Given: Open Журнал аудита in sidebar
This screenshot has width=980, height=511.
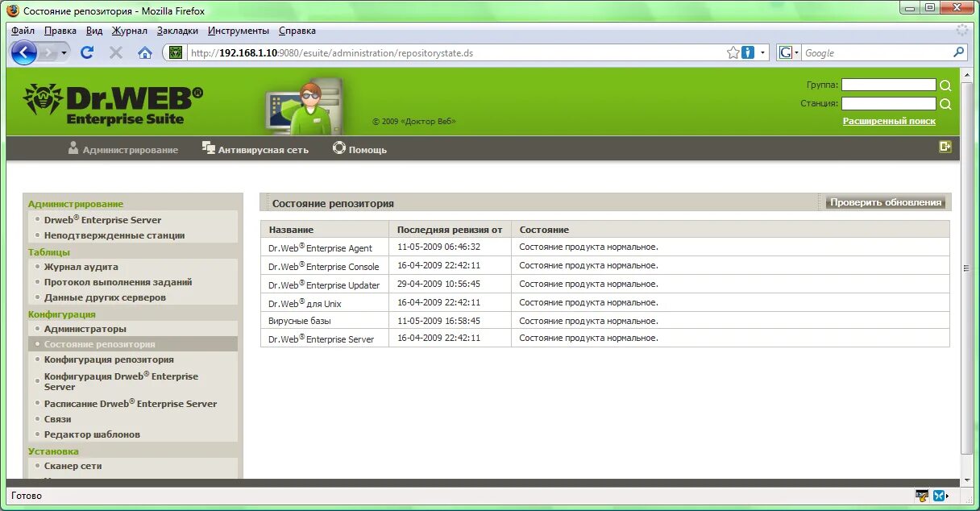Looking at the screenshot, I should click(81, 267).
